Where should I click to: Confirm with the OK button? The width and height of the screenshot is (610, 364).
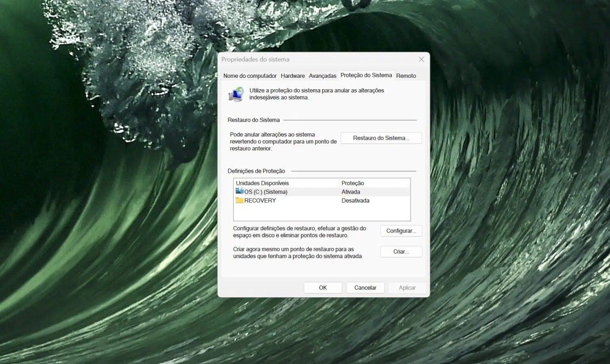(x=323, y=288)
